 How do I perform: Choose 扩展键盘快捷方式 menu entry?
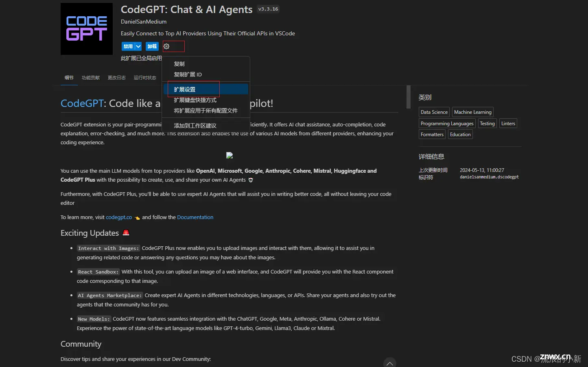(x=206, y=100)
